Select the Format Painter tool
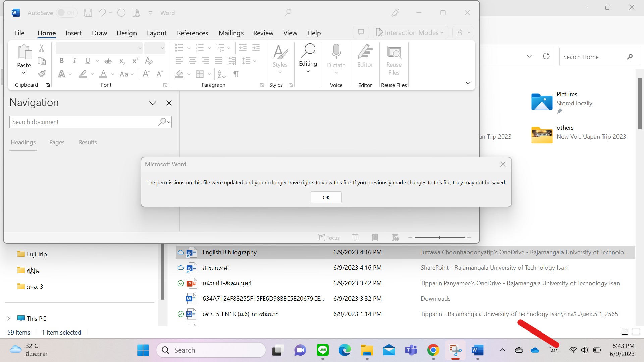The image size is (644, 362). pos(42,74)
